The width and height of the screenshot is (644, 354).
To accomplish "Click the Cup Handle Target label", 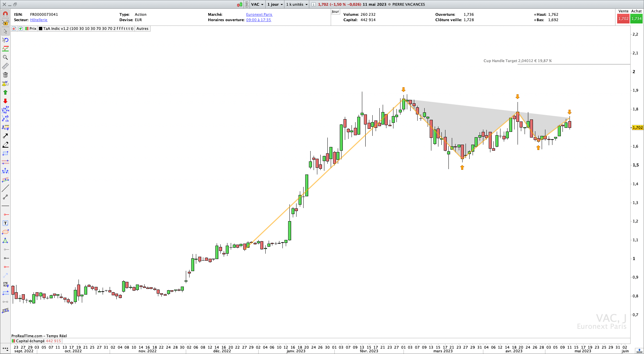I will pyautogui.click(x=518, y=61).
